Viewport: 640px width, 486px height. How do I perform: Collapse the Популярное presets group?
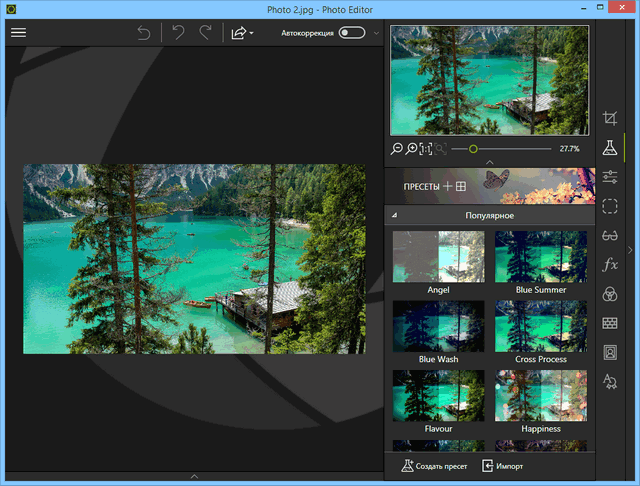click(394, 216)
